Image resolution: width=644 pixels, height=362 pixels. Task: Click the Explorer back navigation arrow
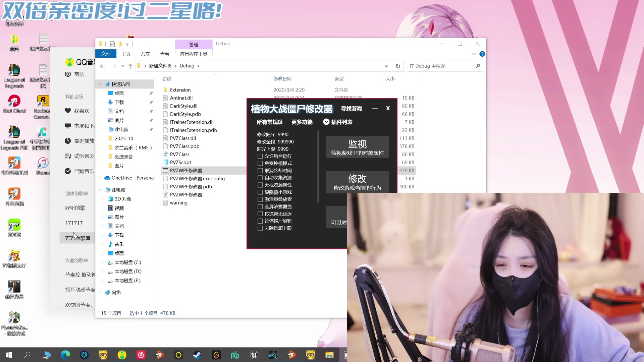(103, 66)
